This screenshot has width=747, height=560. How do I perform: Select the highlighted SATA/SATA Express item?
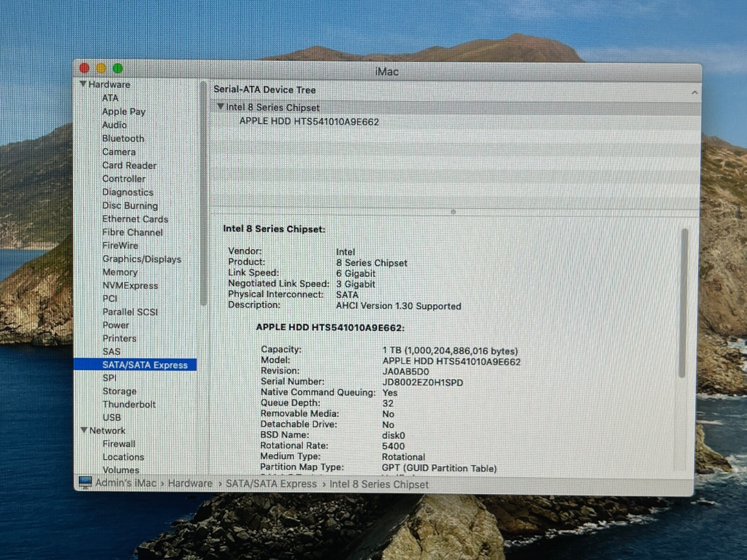click(135, 364)
